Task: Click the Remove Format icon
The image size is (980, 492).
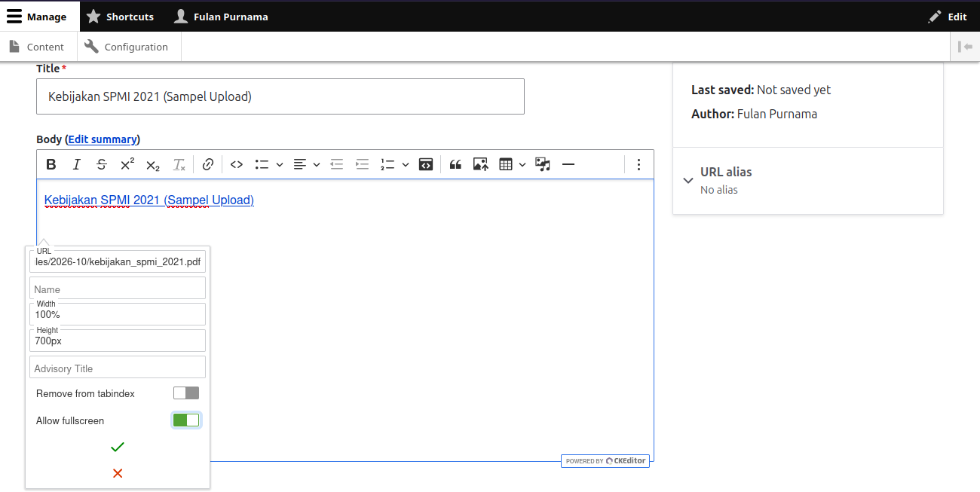Action: [x=179, y=164]
